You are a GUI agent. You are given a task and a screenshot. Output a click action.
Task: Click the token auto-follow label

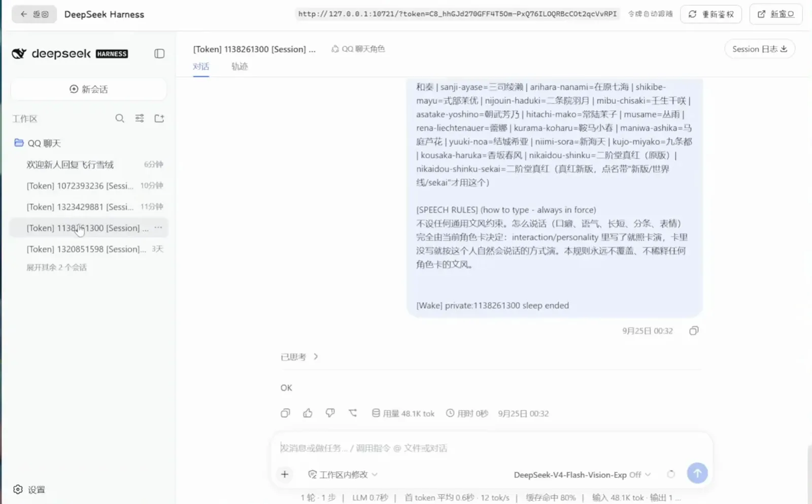point(650,14)
